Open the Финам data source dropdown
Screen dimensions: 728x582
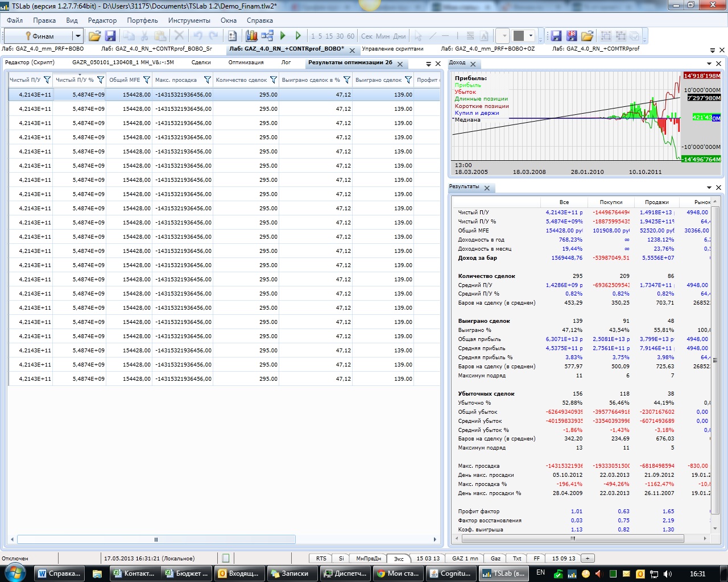(x=78, y=36)
